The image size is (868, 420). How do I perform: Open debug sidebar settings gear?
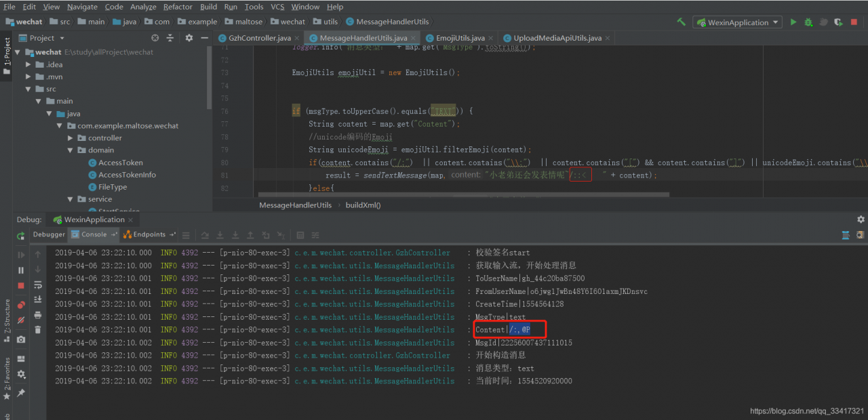click(x=21, y=374)
